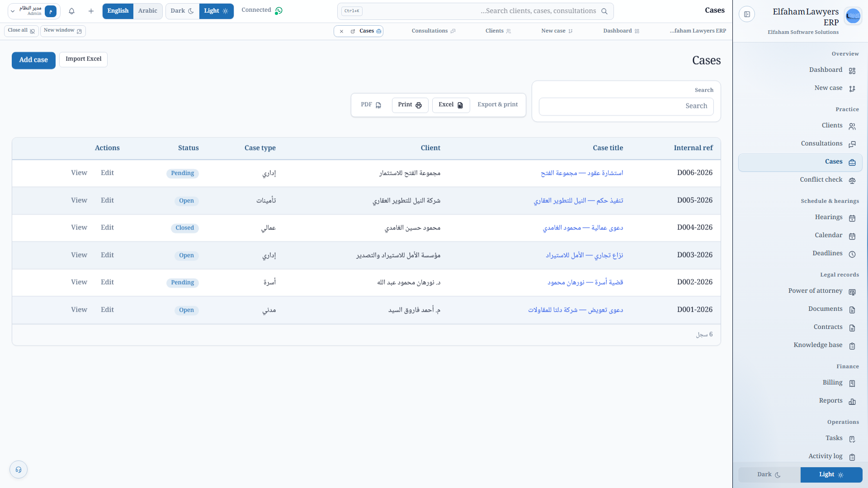The image size is (868, 488).
Task: Click internal ref D002-2026
Action: click(694, 282)
